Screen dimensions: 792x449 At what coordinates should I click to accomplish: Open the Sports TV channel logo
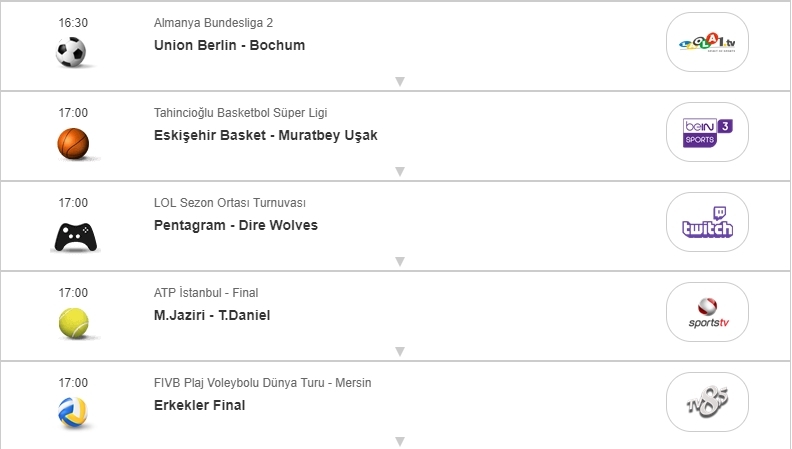point(707,312)
